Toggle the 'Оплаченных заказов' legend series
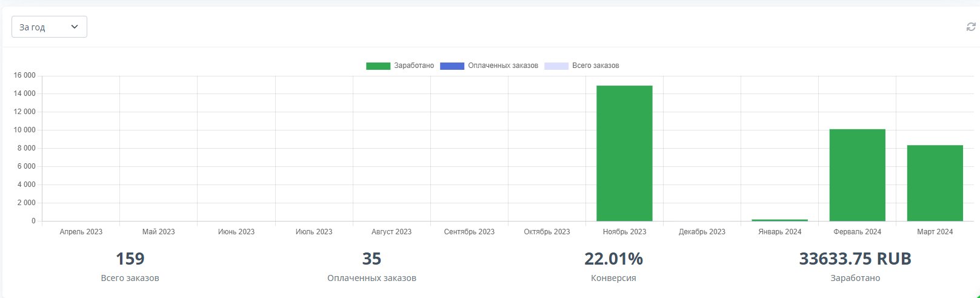The width and height of the screenshot is (980, 298). tap(503, 66)
